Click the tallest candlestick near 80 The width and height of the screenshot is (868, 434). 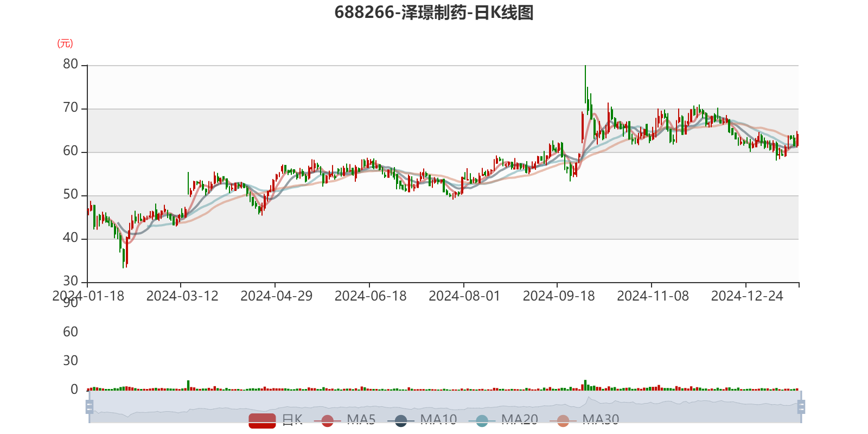pyautogui.click(x=585, y=84)
